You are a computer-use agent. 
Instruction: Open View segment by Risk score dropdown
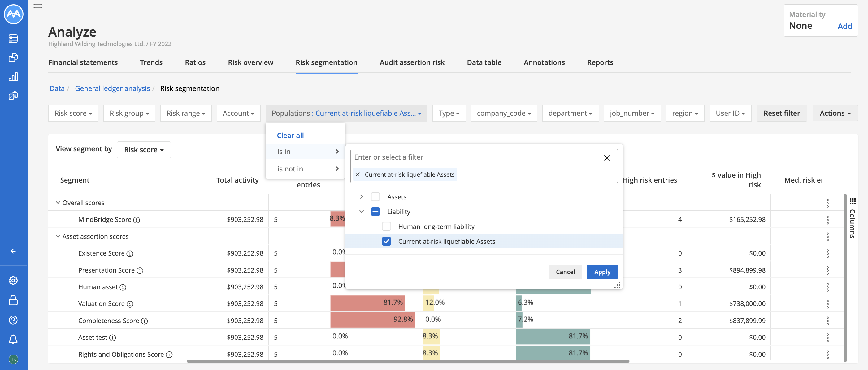[144, 149]
